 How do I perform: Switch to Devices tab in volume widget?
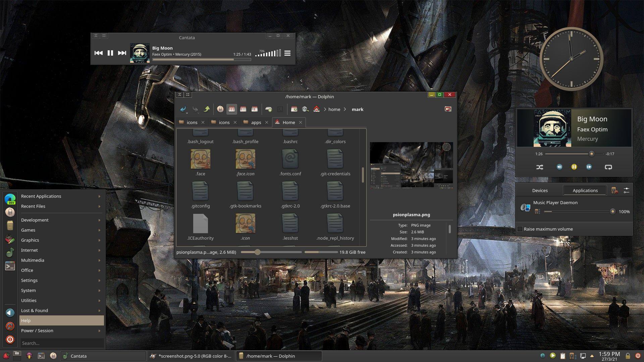[x=540, y=190]
